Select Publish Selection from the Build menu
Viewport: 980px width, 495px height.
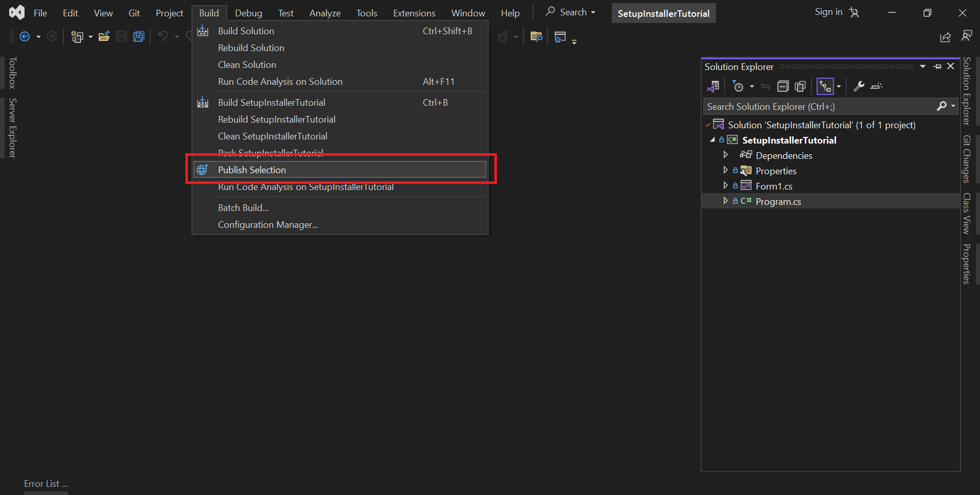tap(340, 170)
